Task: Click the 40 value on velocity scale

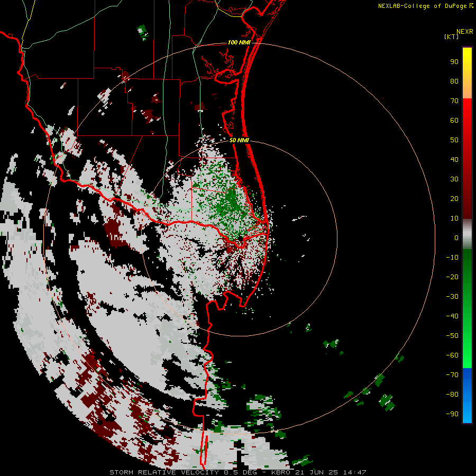Action: [454, 160]
